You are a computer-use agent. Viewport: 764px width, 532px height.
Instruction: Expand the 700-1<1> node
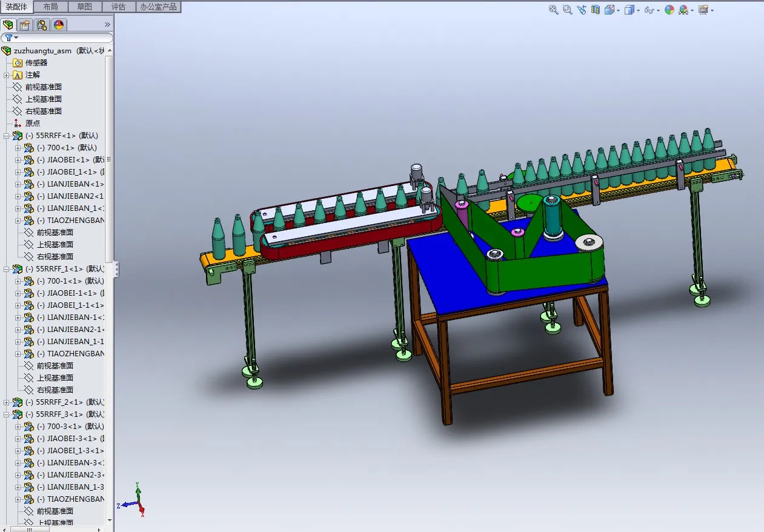click(x=18, y=281)
